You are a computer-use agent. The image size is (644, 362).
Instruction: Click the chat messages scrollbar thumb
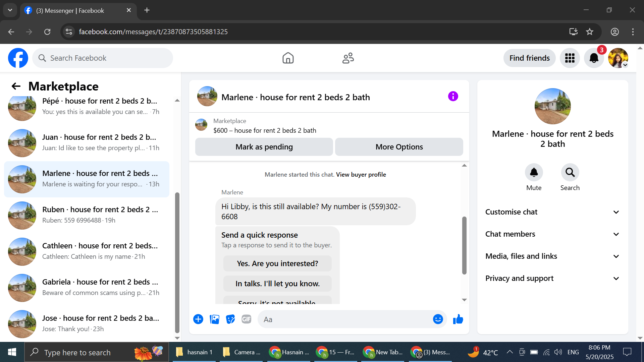(464, 245)
